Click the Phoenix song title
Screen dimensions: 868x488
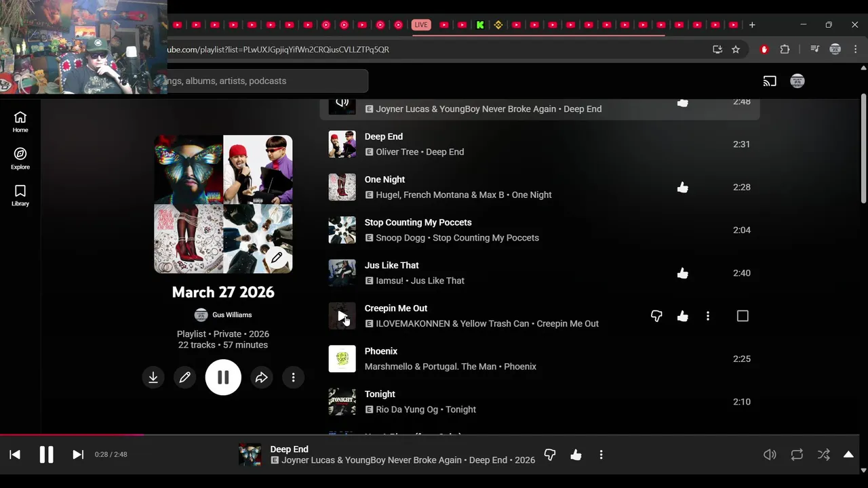(x=380, y=351)
